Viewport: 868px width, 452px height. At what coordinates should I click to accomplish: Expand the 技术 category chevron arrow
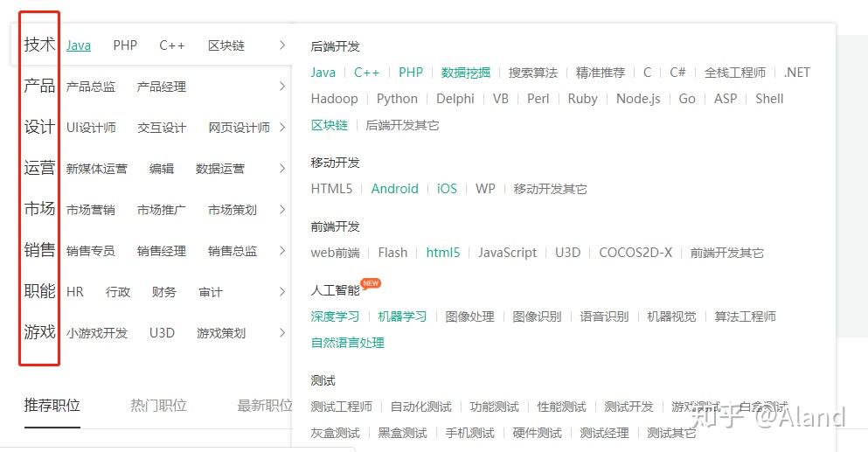282,45
